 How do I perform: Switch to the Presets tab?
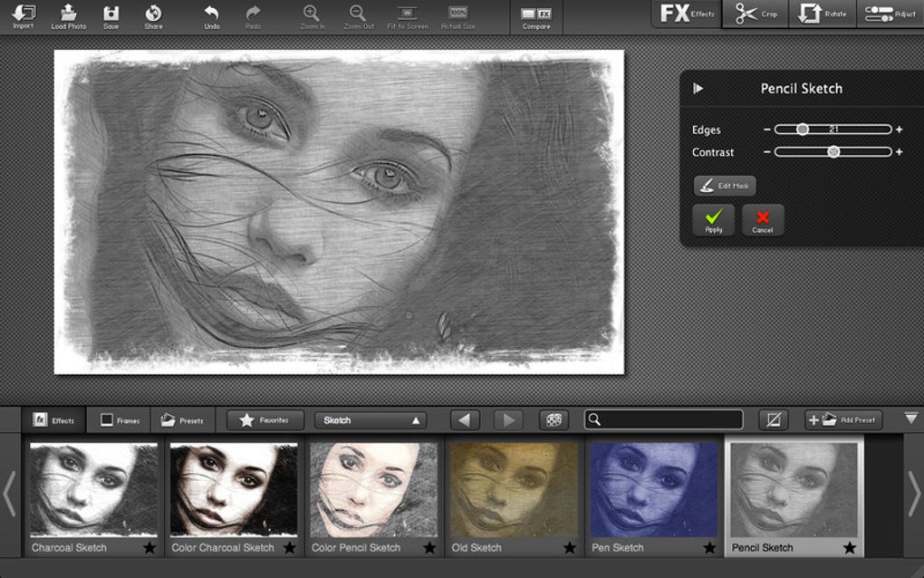click(x=182, y=420)
